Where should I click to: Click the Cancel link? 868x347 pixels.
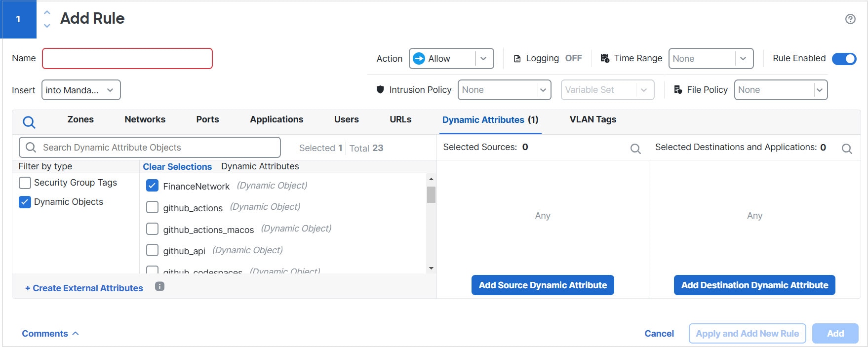pyautogui.click(x=659, y=334)
